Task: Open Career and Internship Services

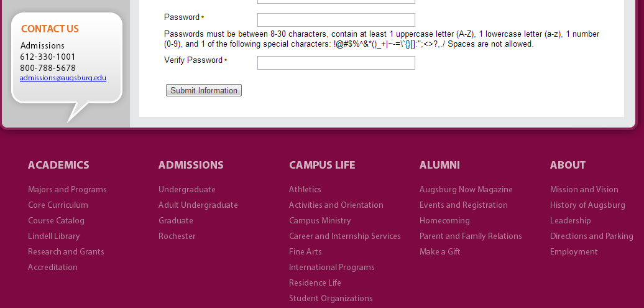Action: pos(344,236)
